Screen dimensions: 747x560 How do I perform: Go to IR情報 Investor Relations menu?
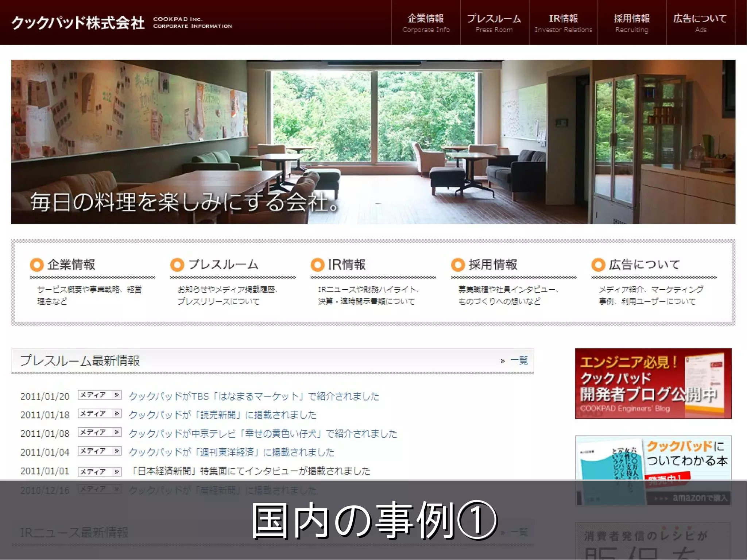pyautogui.click(x=563, y=23)
